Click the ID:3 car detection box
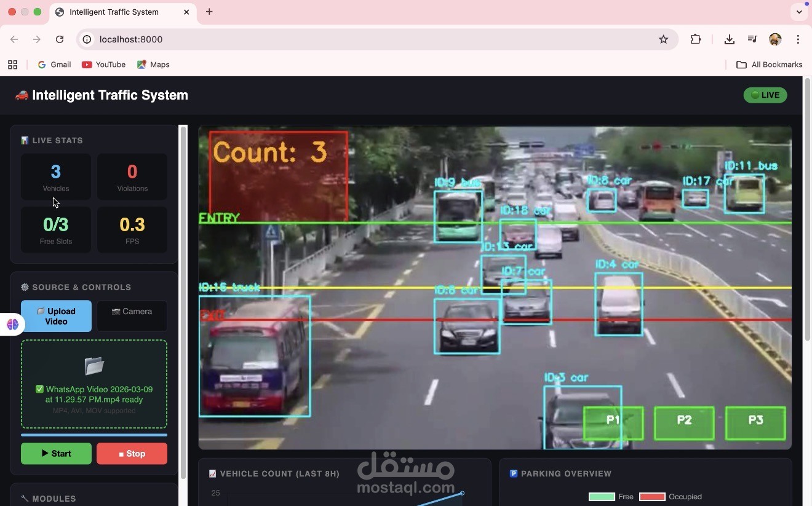 [x=583, y=417]
